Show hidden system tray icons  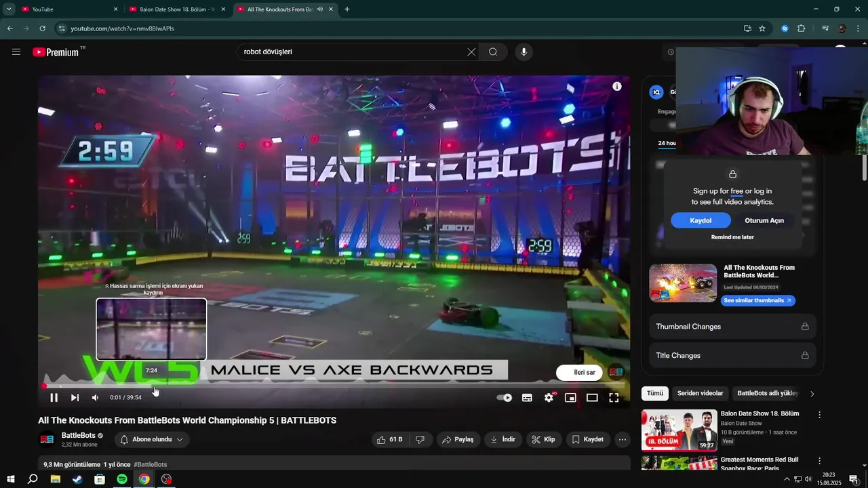787,479
